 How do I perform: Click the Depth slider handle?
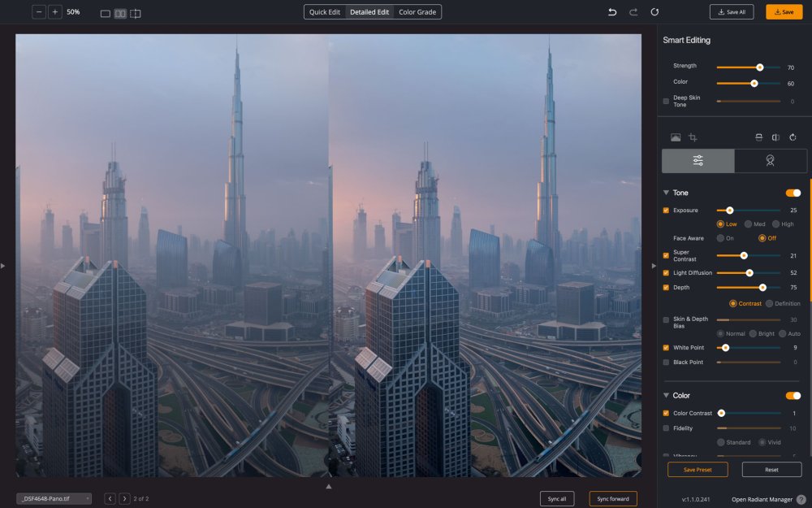(x=762, y=287)
